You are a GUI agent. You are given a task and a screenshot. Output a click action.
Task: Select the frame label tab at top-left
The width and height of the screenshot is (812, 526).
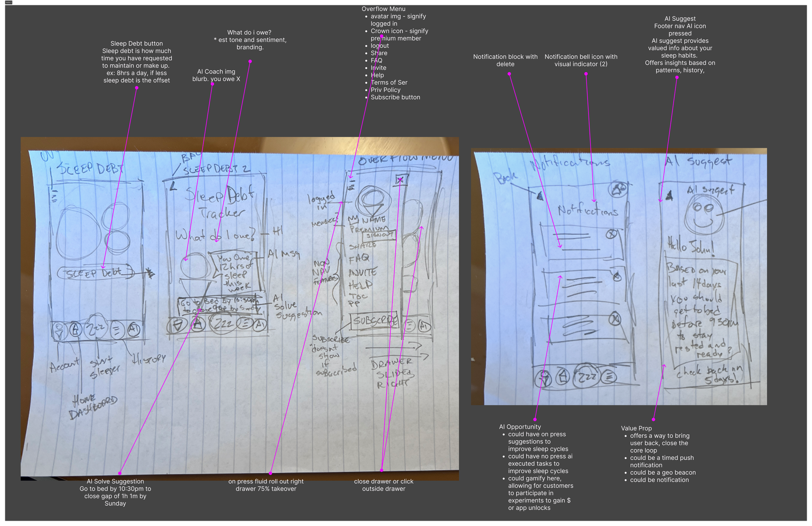pos(8,2)
